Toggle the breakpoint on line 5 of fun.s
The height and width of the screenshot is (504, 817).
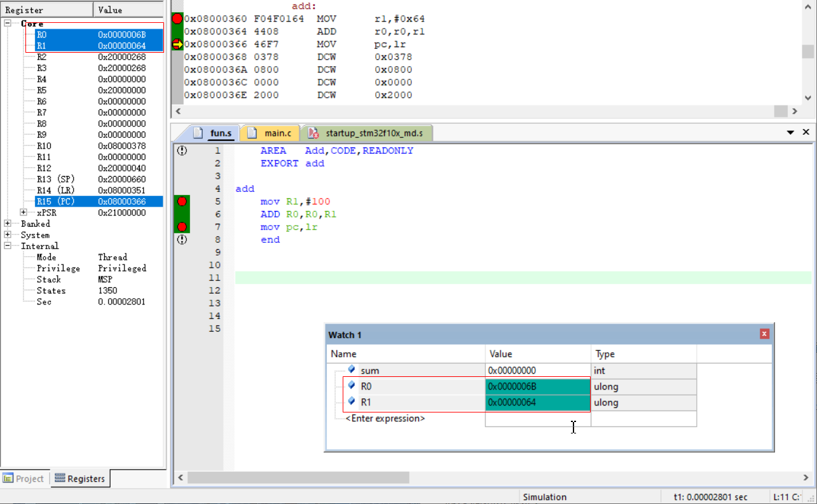click(x=182, y=201)
